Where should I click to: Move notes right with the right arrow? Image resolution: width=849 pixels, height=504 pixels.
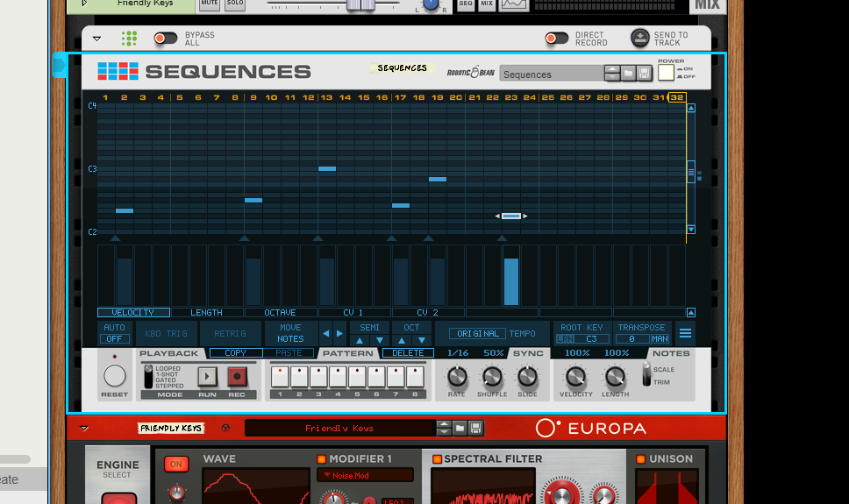tap(339, 333)
